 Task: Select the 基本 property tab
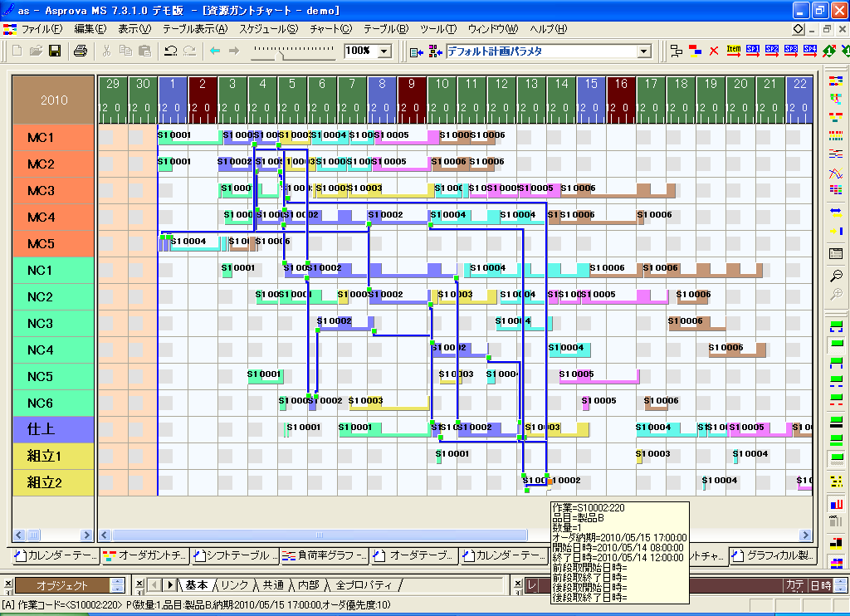point(196,585)
